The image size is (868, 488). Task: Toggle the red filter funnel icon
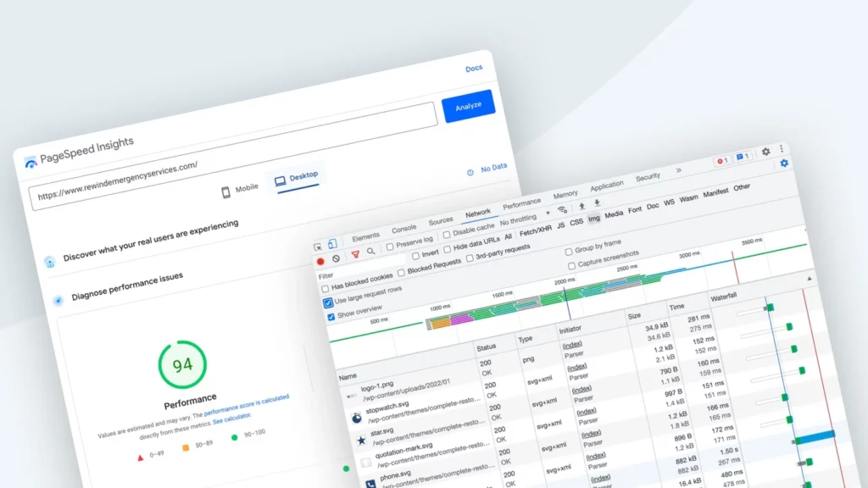point(355,254)
